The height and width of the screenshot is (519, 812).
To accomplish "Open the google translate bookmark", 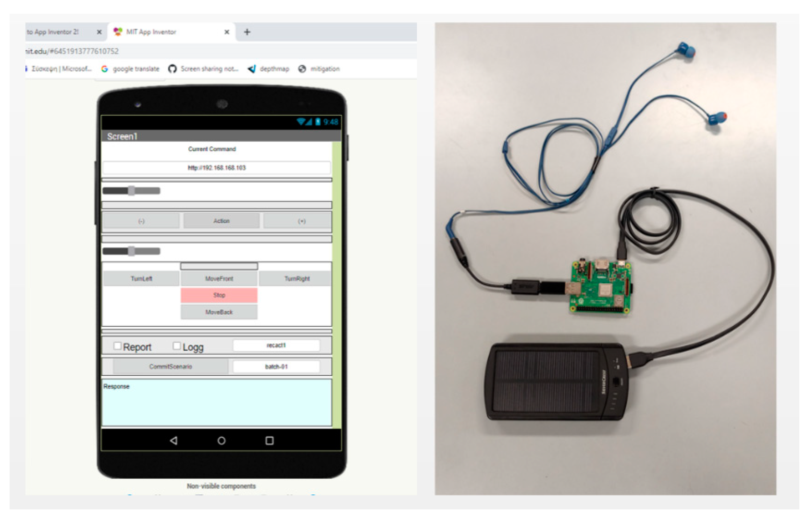I will [131, 69].
